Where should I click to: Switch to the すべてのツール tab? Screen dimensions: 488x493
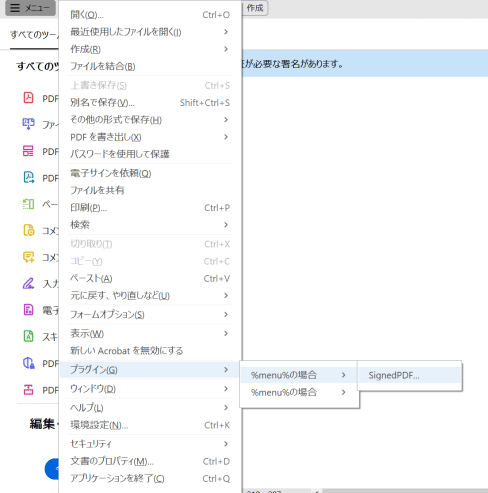(34, 35)
